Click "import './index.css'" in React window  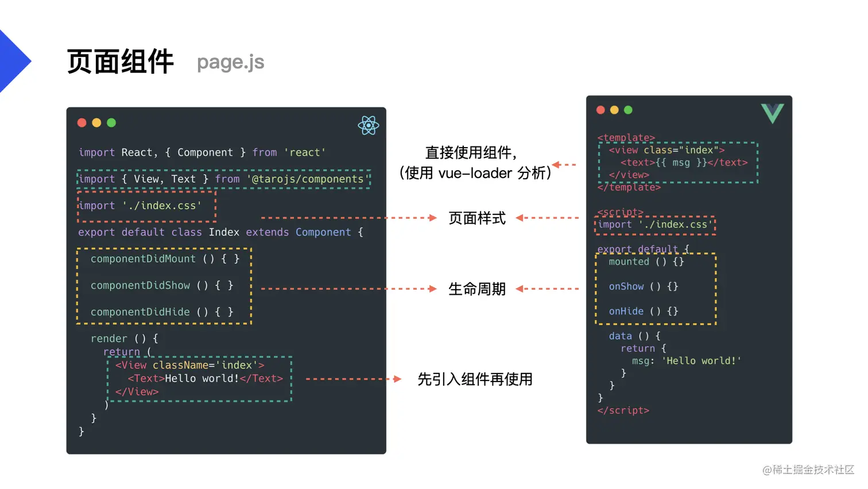[140, 205]
